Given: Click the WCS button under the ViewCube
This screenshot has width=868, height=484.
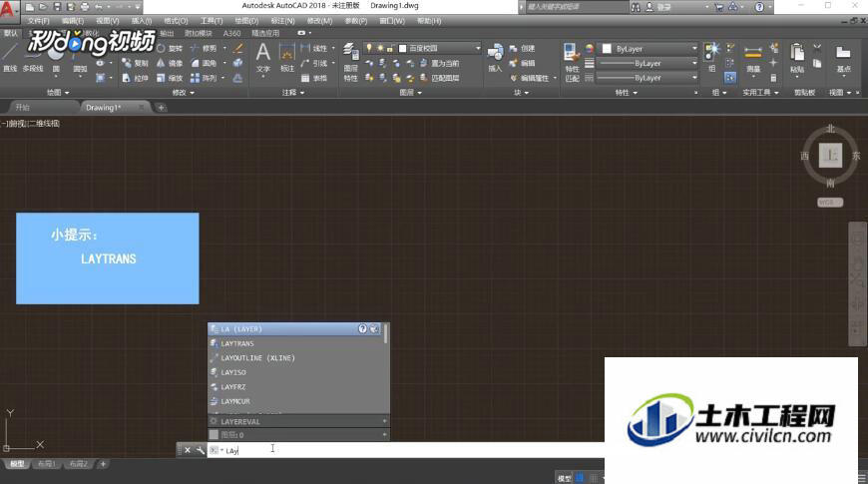Looking at the screenshot, I should [x=830, y=203].
